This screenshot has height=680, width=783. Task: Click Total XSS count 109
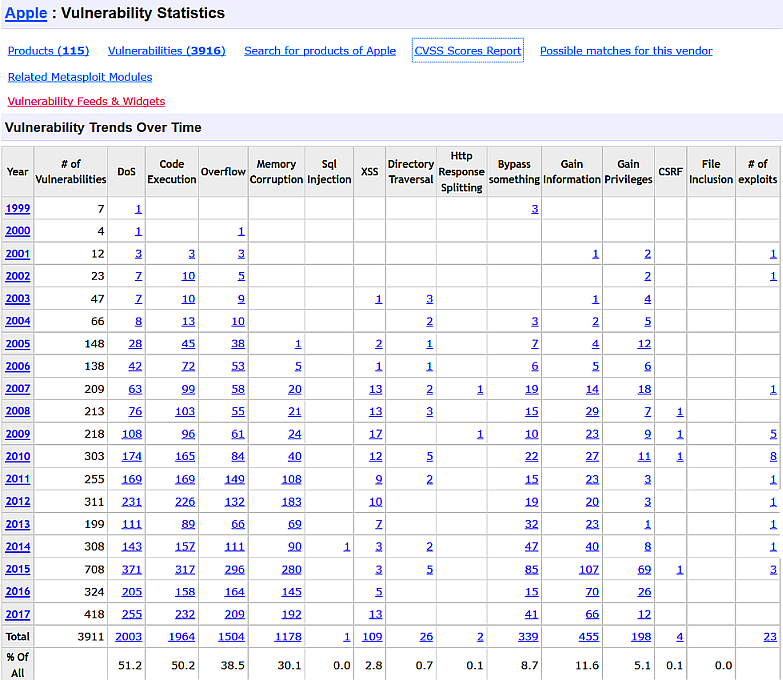click(x=373, y=637)
